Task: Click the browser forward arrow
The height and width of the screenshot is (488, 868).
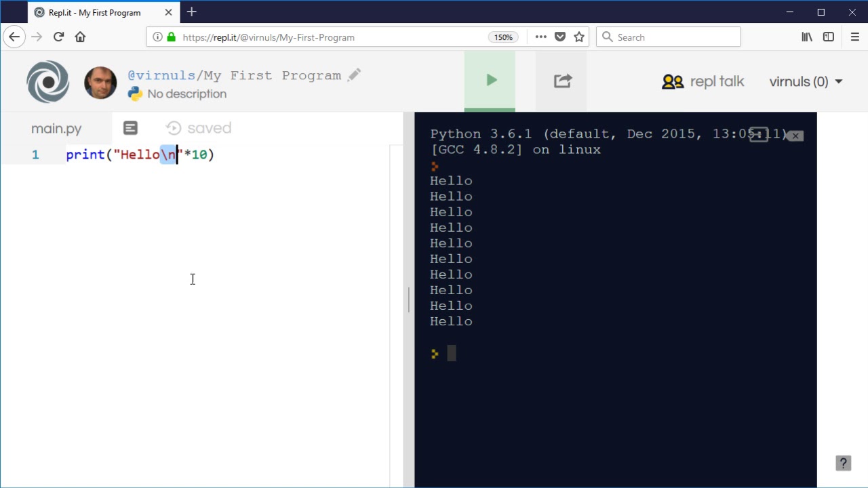Action: [37, 37]
